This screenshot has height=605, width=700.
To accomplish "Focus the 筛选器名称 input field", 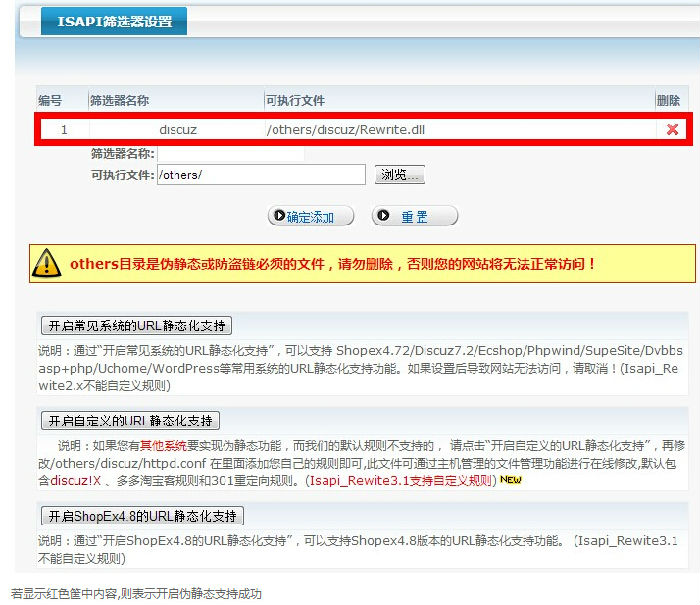I will point(217,154).
